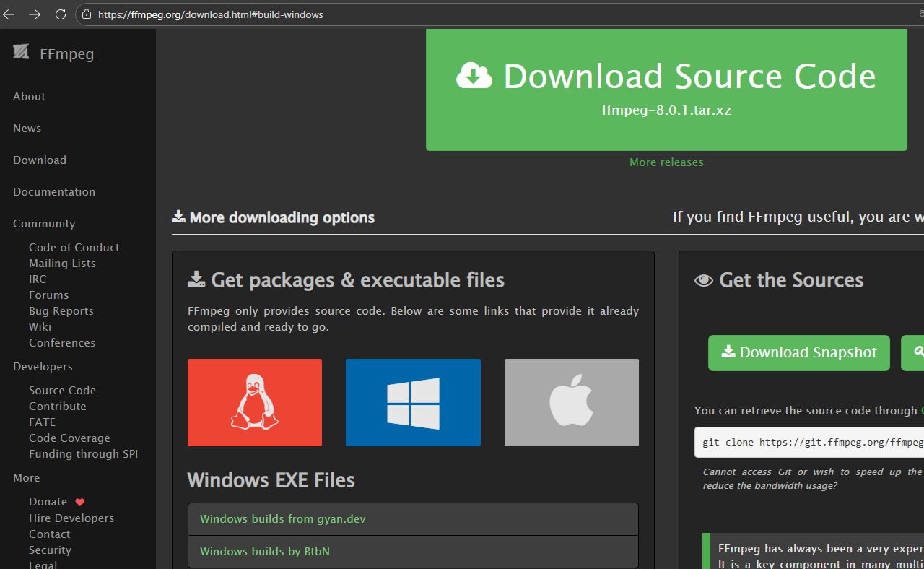Click the 'Get the Sources' heading

click(780, 280)
